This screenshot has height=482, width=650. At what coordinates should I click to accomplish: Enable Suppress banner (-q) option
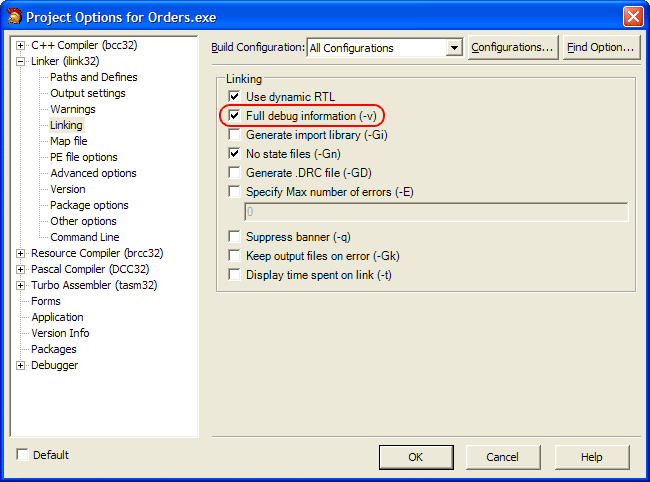click(x=235, y=237)
